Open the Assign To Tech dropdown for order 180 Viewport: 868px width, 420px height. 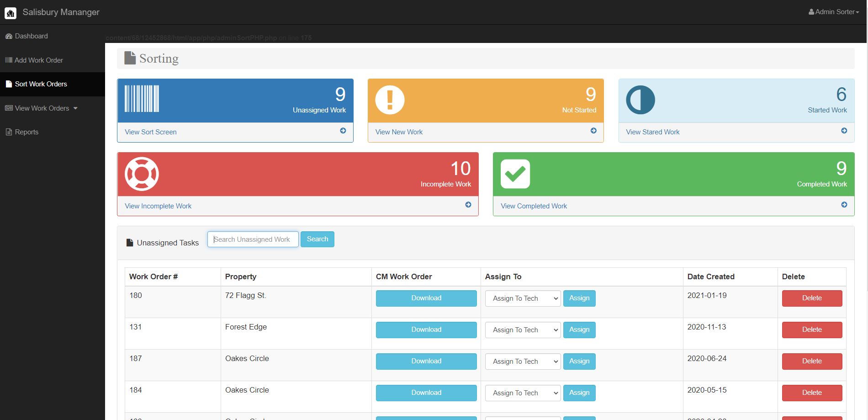point(523,298)
